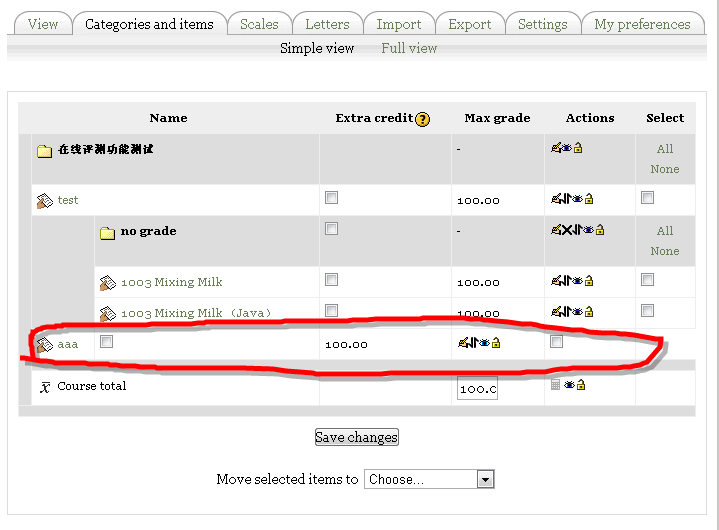Delete the no grade category
The width and height of the screenshot is (719, 530).
[x=567, y=230]
